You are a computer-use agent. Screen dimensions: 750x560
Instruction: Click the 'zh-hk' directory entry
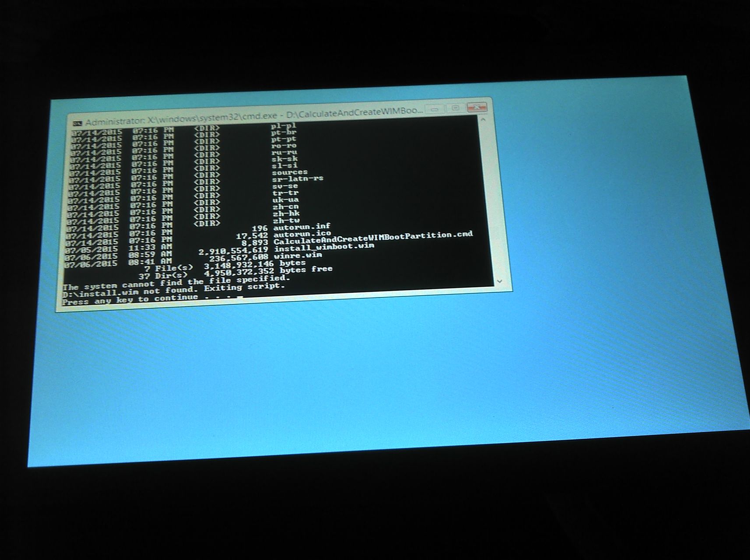286,213
